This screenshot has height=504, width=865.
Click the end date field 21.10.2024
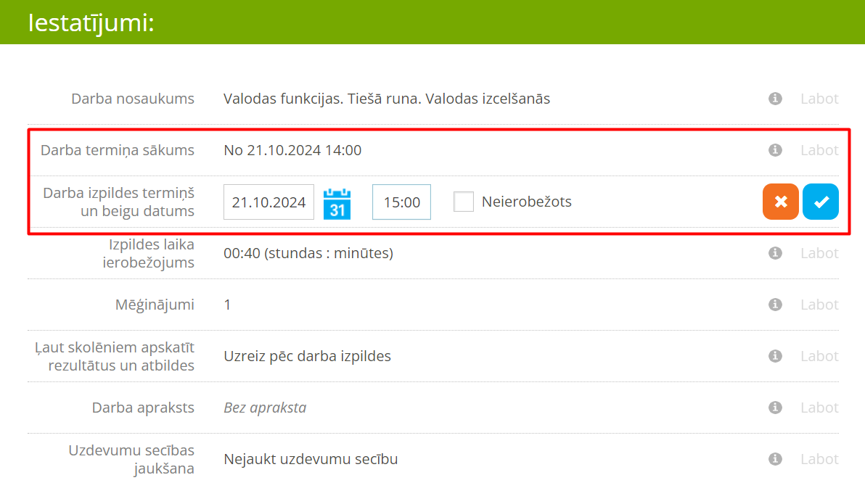tap(268, 202)
